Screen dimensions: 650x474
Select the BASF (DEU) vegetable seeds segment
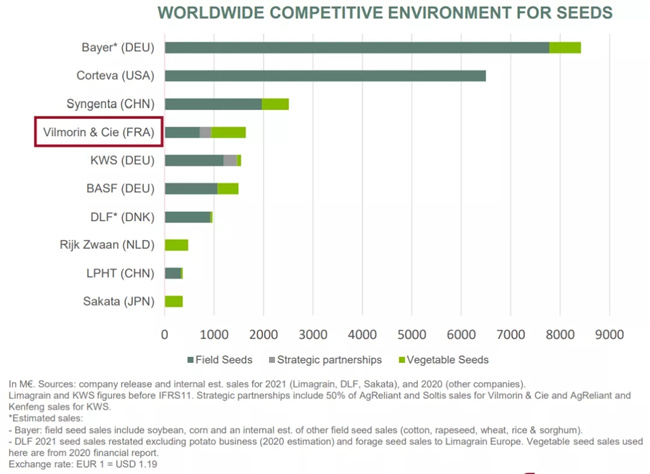tap(228, 188)
